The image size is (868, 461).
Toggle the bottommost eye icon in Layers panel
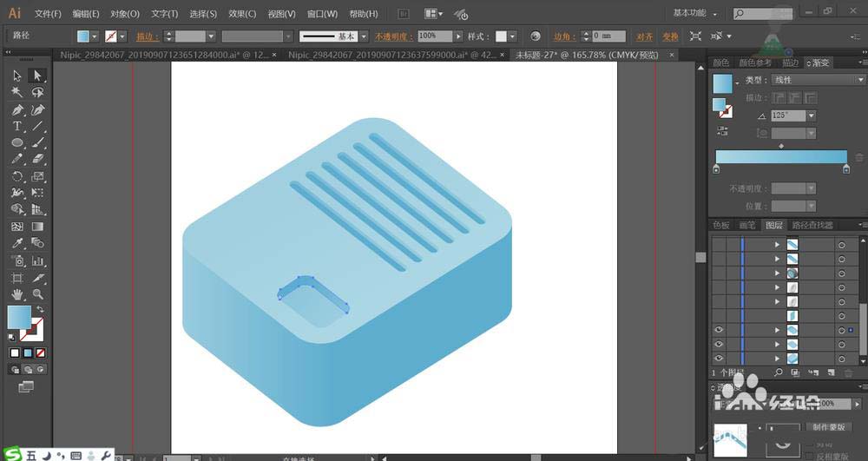point(719,359)
